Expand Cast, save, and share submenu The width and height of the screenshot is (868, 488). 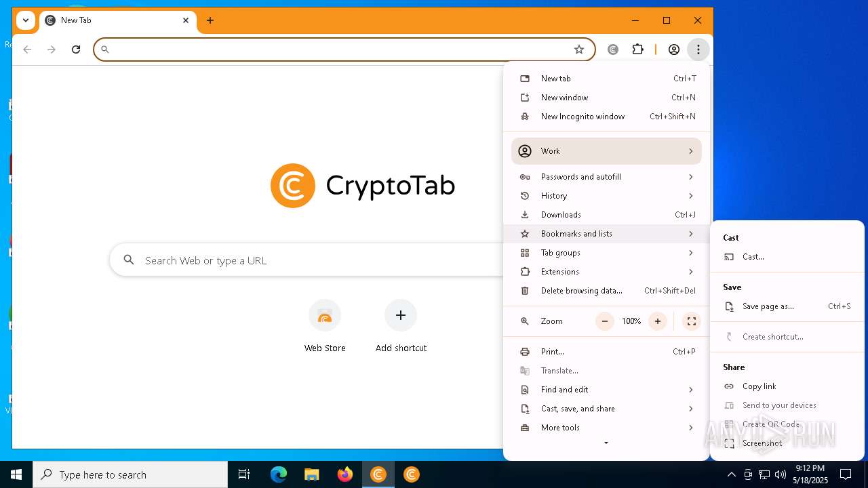point(606,409)
